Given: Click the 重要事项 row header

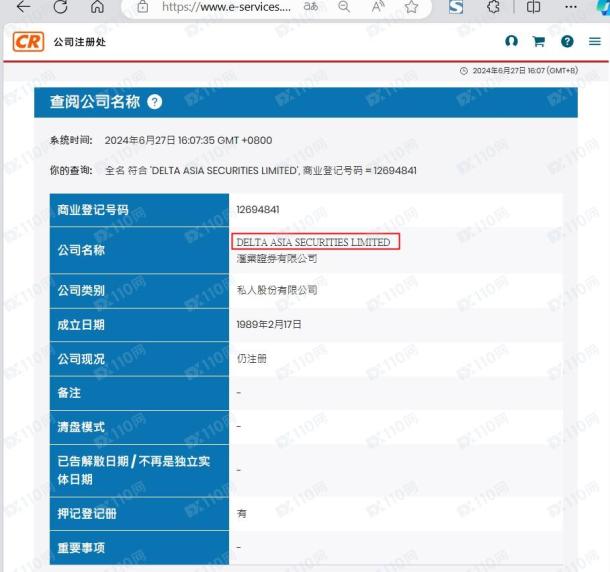Looking at the screenshot, I should point(139,548).
